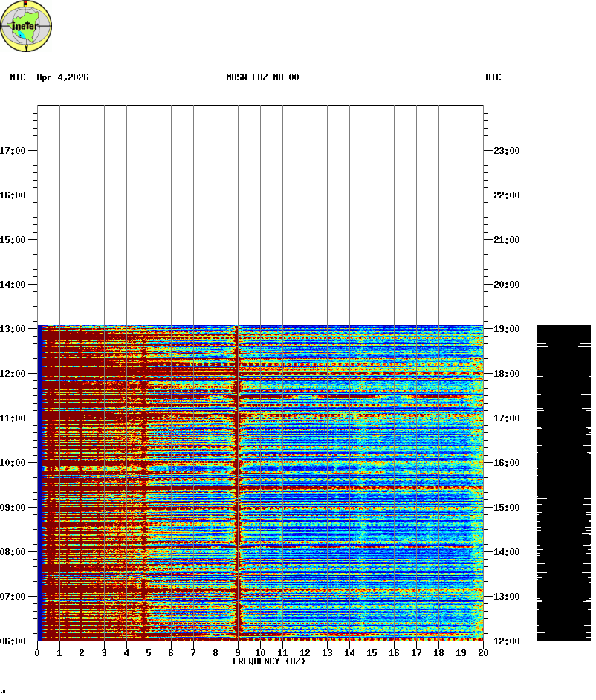Click the 12:00 UTC time tick label

(x=506, y=641)
